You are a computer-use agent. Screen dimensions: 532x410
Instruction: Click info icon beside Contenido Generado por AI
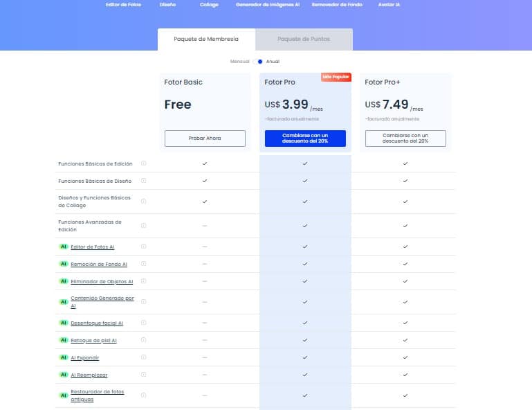point(143,302)
